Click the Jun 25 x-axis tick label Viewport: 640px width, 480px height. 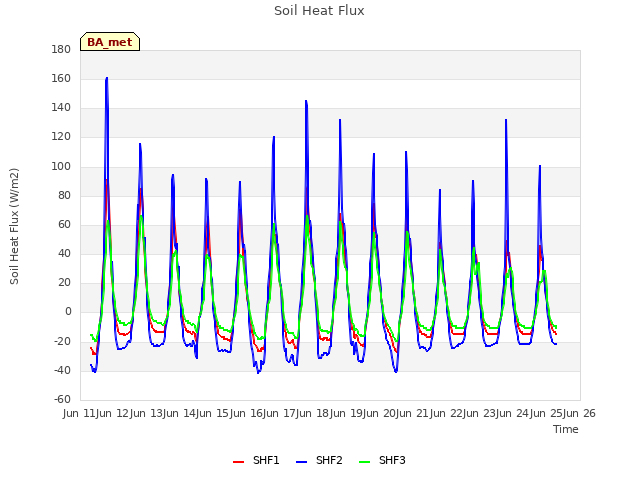pos(547,413)
